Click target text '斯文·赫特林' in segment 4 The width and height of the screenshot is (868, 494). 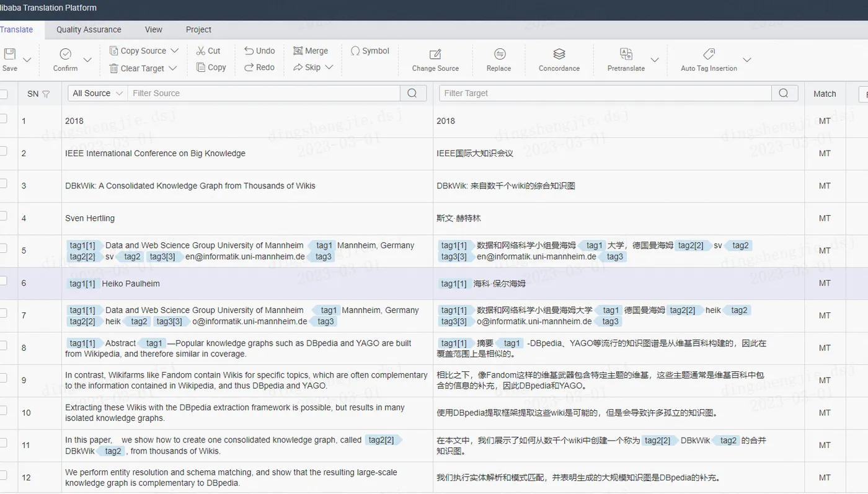click(459, 218)
